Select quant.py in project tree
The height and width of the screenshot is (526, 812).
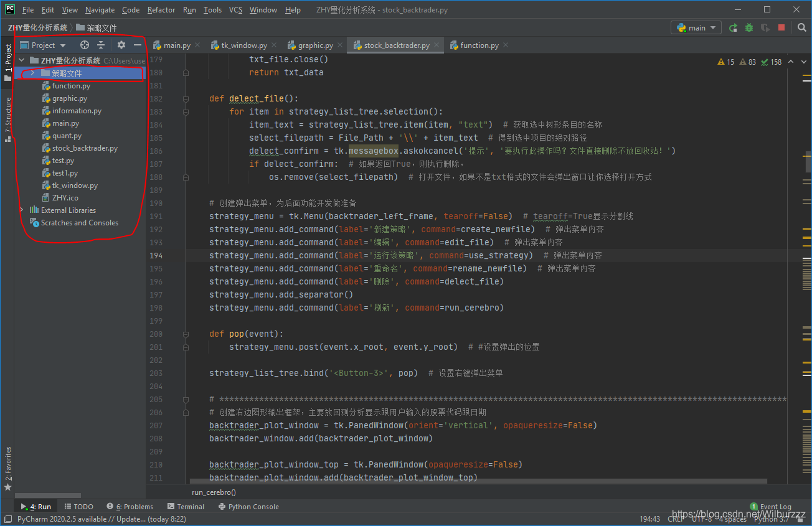(x=66, y=136)
